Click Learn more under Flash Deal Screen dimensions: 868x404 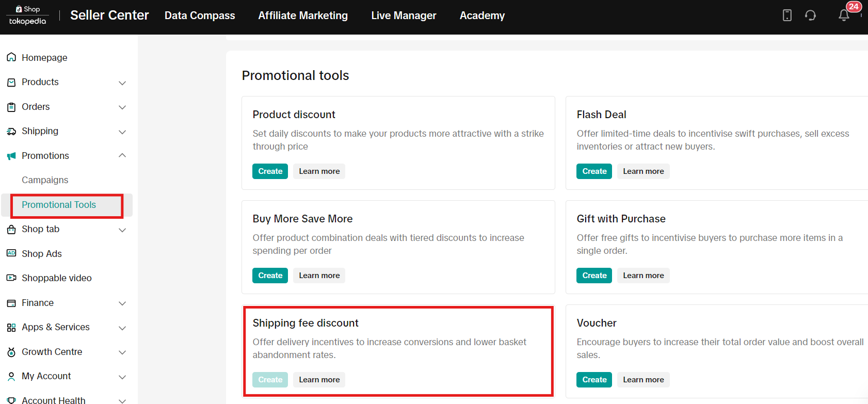(x=643, y=171)
